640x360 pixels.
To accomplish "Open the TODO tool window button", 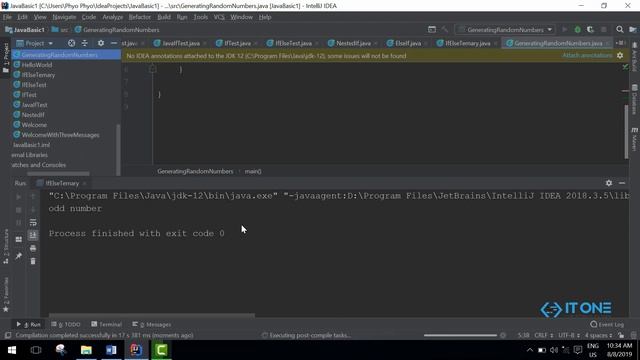I will [x=65, y=324].
